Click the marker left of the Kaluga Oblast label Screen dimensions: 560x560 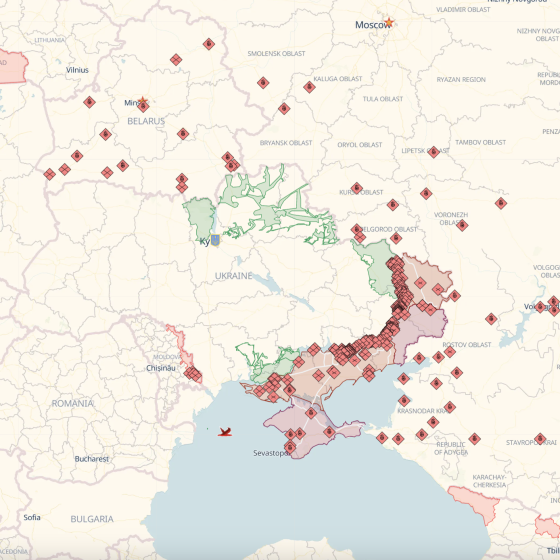coord(309,87)
